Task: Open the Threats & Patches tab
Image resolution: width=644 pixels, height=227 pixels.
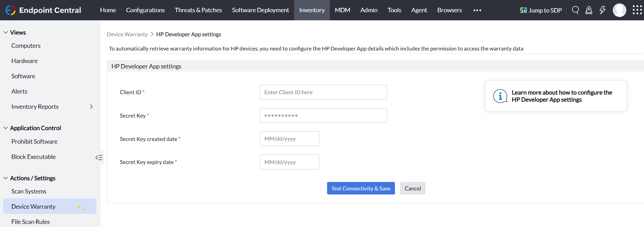Action: [198, 10]
